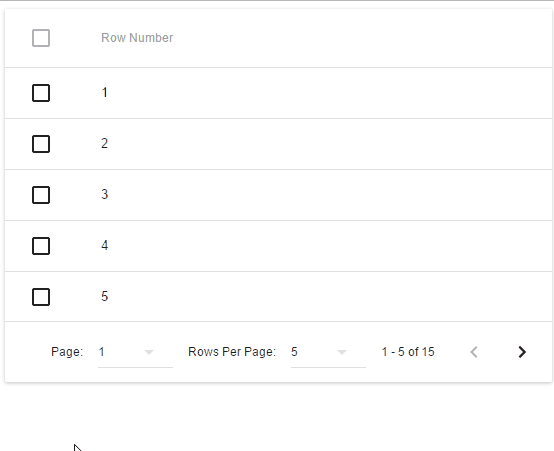
Task: Check the checkbox for row 1
Action: coord(41,93)
